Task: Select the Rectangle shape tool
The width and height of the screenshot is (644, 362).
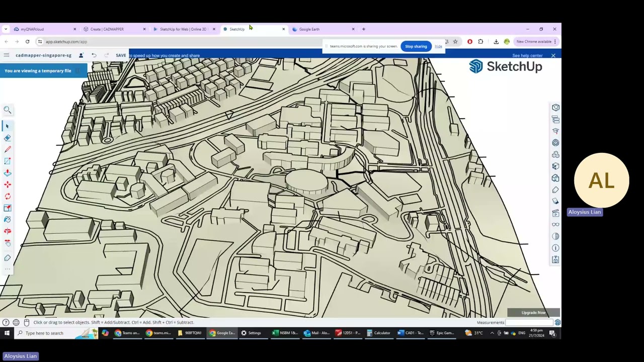Action: [x=8, y=161]
